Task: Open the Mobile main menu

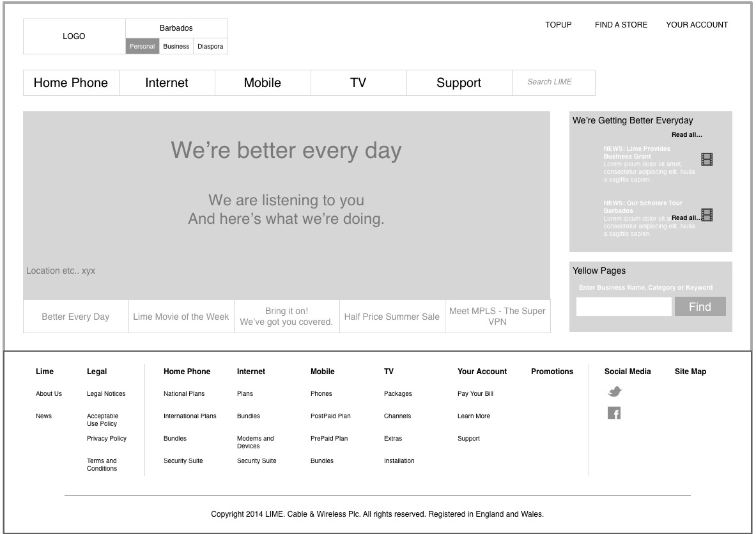Action: [262, 82]
